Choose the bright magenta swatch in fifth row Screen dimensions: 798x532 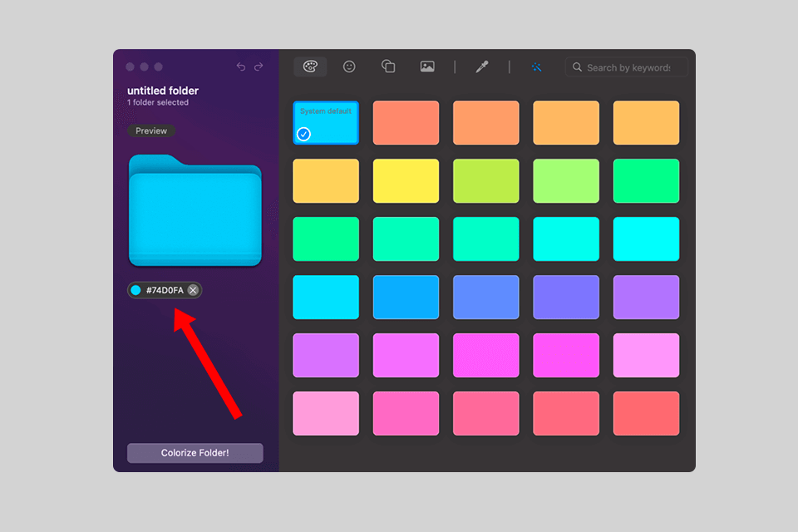pos(566,355)
